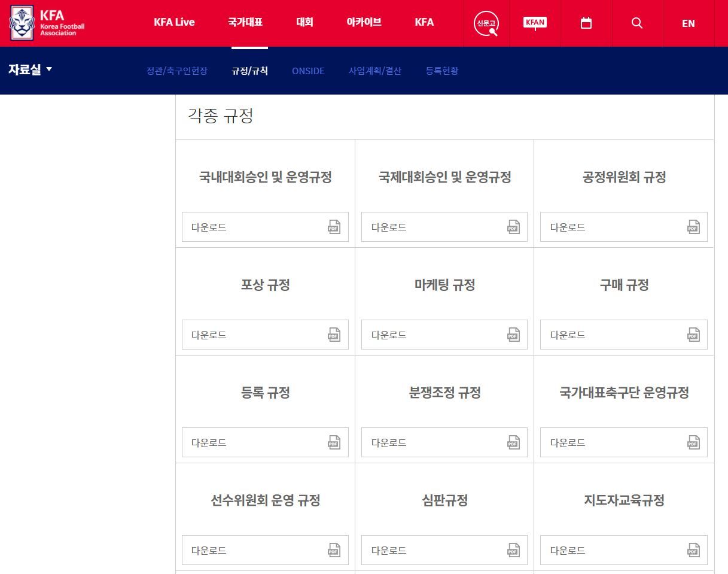Open the 아카이브 menu

363,22
